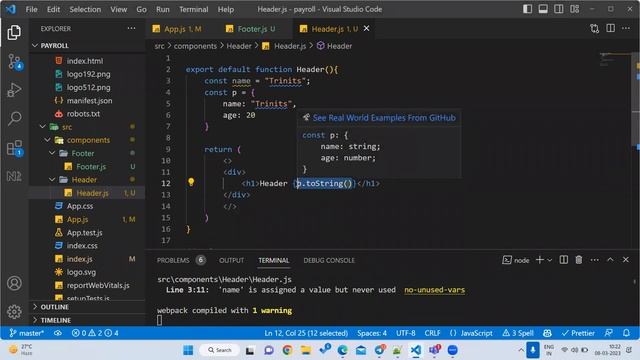Open See Real World Examples From GitHub link
Image resolution: width=640 pixels, height=360 pixels.
pos(384,118)
